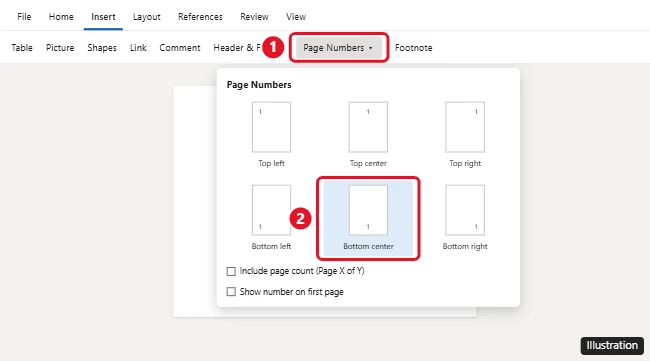Tick Show number on first page checkbox
Image resolution: width=650 pixels, height=361 pixels.
[231, 292]
